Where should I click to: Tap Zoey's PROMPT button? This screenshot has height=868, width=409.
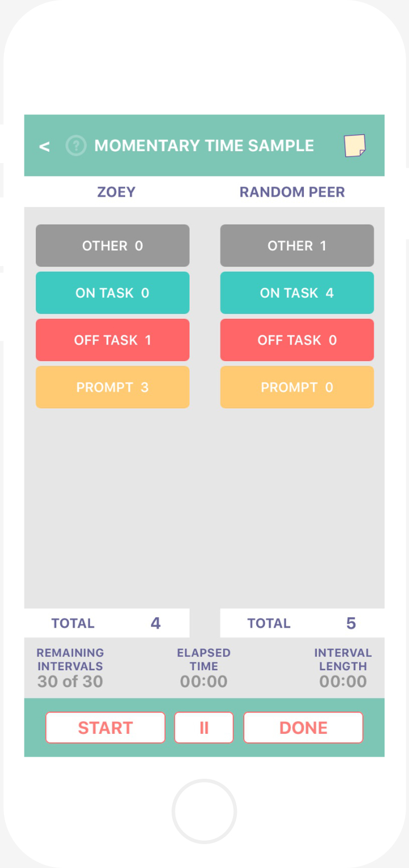pyautogui.click(x=112, y=387)
